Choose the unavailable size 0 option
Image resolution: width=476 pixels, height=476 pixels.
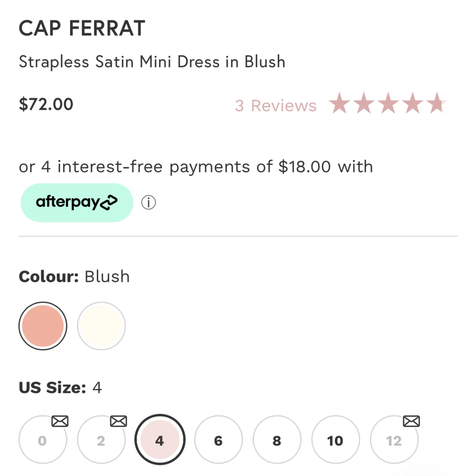[x=42, y=440]
